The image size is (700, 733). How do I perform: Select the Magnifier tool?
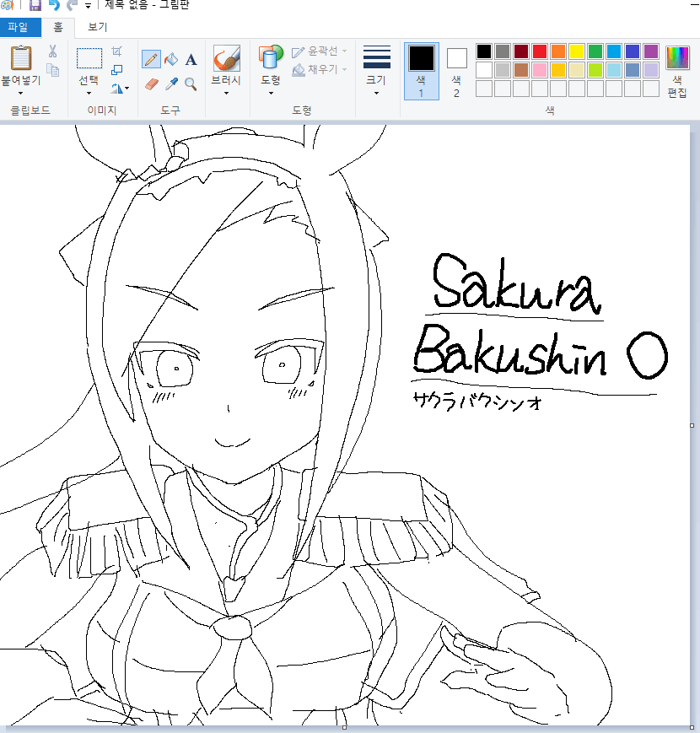pyautogui.click(x=191, y=84)
